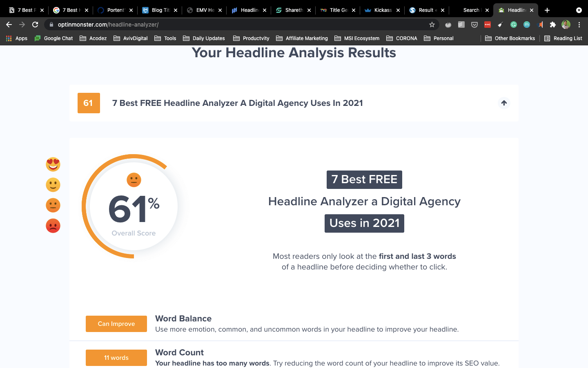Open the Pomodoro timer extension
This screenshot has width=588, height=368.
click(x=448, y=25)
